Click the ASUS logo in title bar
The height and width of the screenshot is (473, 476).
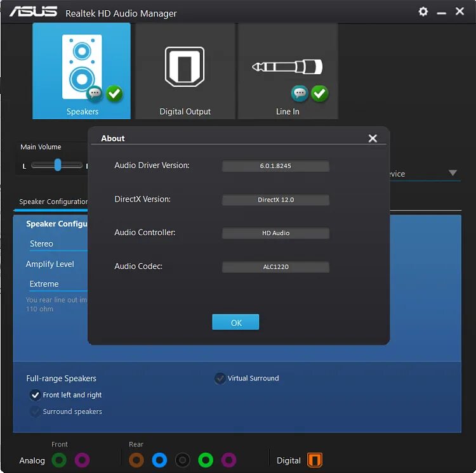pyautogui.click(x=33, y=12)
